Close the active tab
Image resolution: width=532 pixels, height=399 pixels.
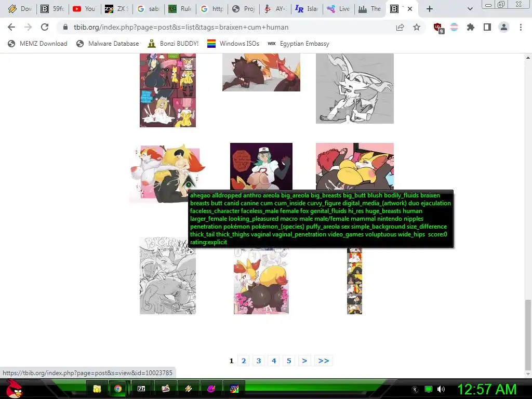click(x=410, y=9)
